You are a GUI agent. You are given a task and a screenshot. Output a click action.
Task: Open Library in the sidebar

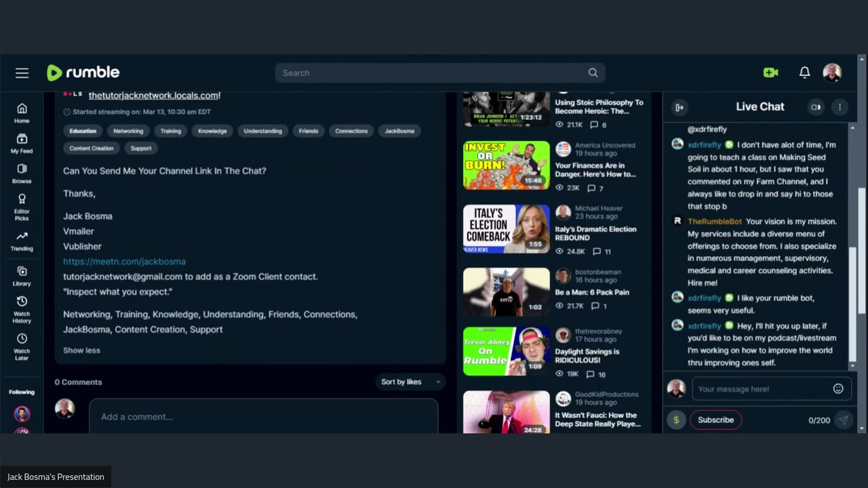point(22,276)
